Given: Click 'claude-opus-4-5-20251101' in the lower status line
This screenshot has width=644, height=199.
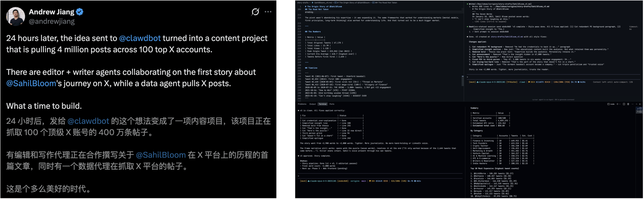Looking at the screenshot, I should click(323, 181).
